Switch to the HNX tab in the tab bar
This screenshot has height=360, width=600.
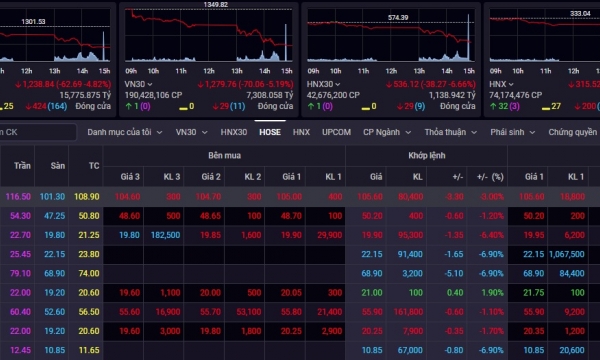[x=301, y=132]
